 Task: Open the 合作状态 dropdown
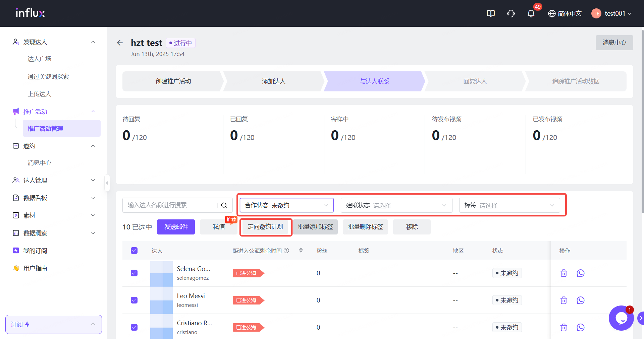[286, 205]
